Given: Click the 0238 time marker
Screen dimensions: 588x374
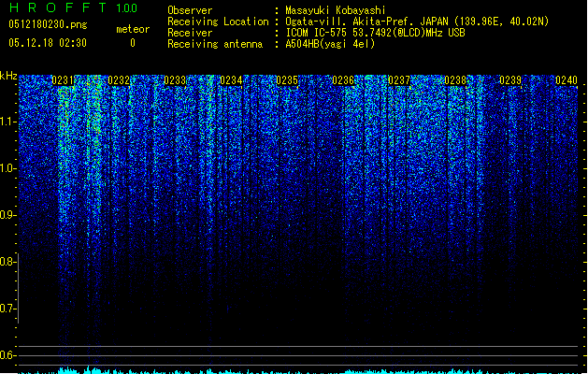Looking at the screenshot, I should (x=455, y=80).
